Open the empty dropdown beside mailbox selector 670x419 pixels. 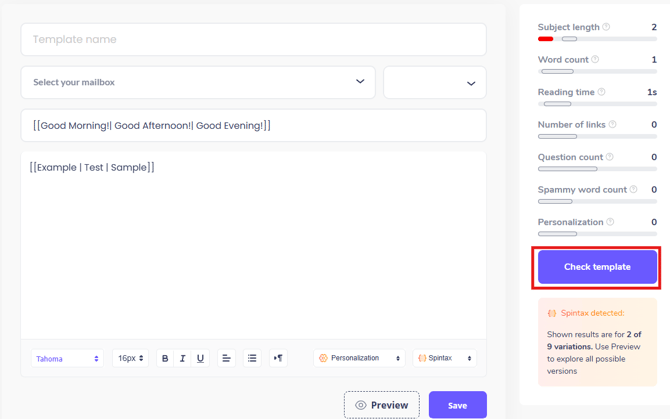(435, 83)
